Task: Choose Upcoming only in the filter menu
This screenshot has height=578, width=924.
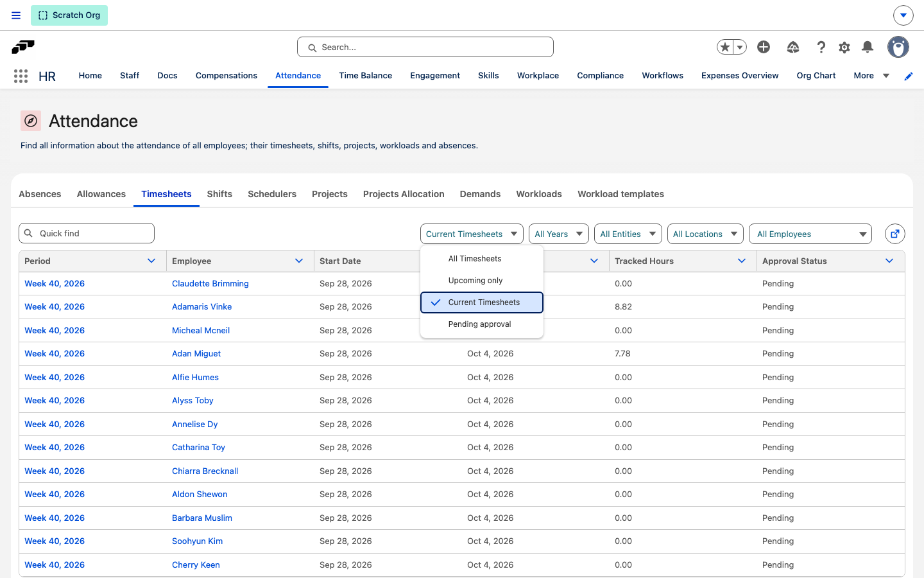Action: (x=482, y=281)
